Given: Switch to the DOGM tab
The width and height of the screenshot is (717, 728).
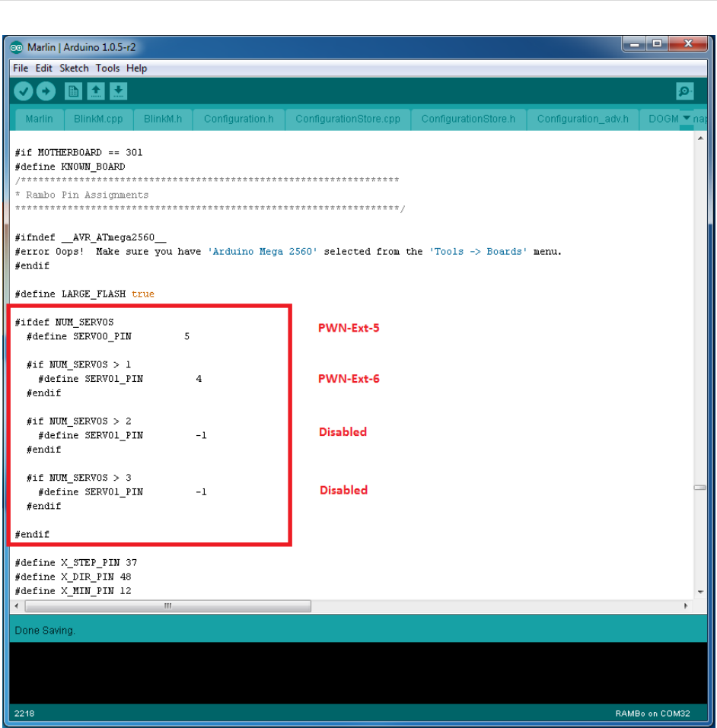Looking at the screenshot, I should click(x=663, y=119).
